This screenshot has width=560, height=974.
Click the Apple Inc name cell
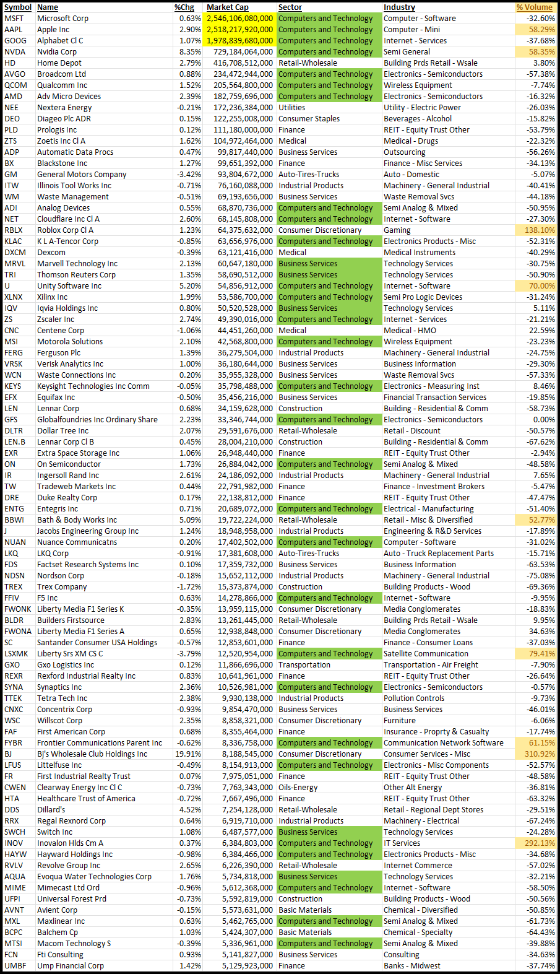[53, 30]
